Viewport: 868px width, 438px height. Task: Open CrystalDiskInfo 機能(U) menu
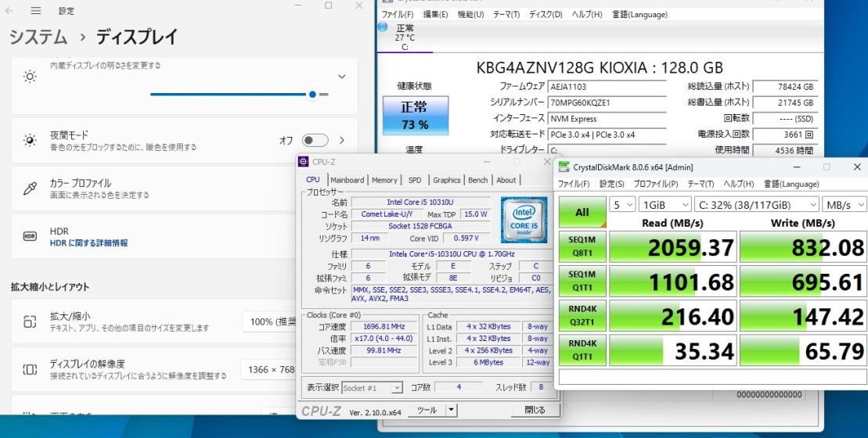click(x=470, y=14)
